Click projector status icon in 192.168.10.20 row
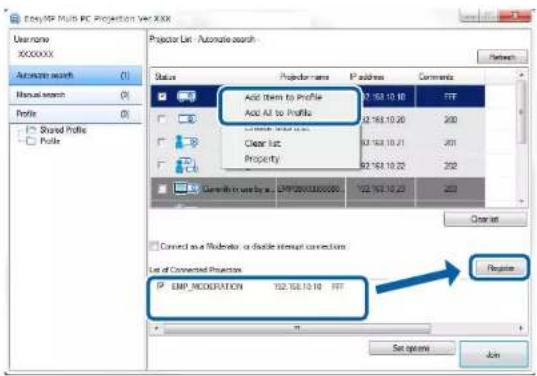The height and width of the screenshot is (376, 537). pos(187,119)
